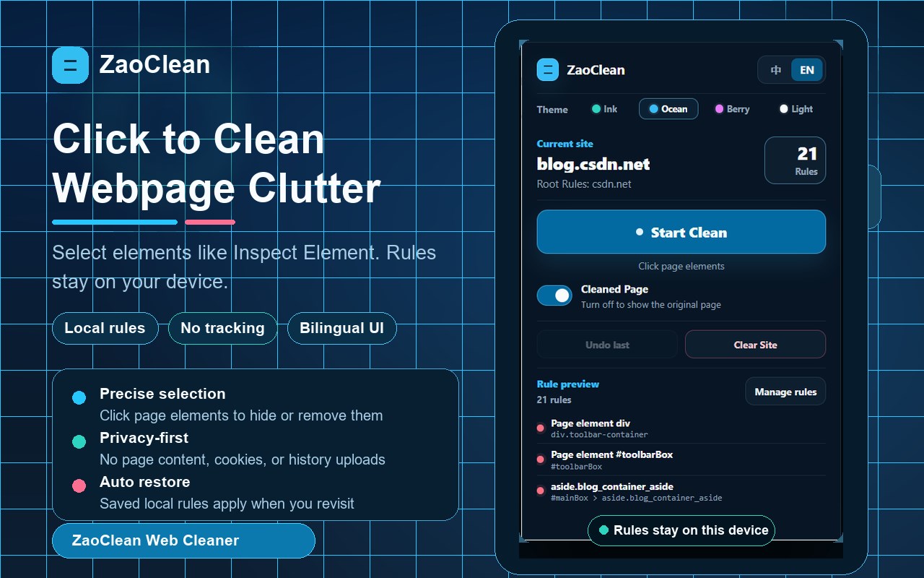
Task: Click the No tracking pill
Action: point(222,328)
